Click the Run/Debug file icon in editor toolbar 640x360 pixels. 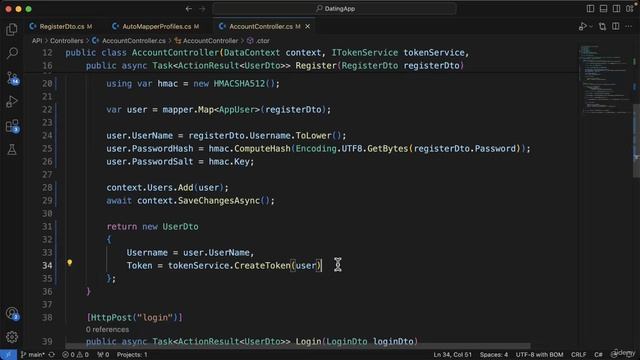click(582, 27)
